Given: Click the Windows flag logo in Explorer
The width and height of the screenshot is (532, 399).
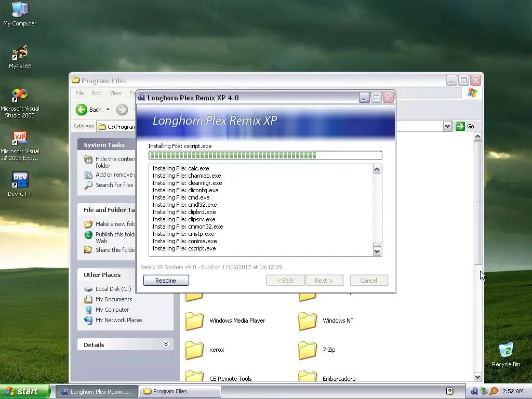Looking at the screenshot, I should point(472,93).
